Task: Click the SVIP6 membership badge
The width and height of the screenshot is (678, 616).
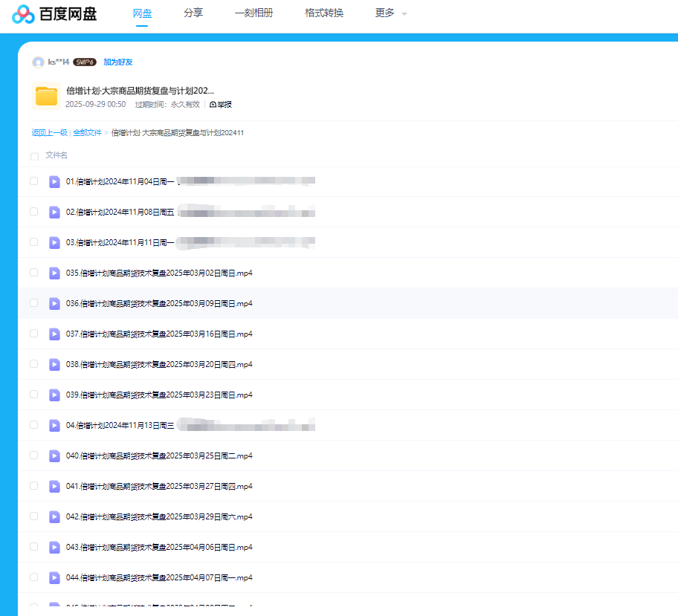Action: coord(85,62)
